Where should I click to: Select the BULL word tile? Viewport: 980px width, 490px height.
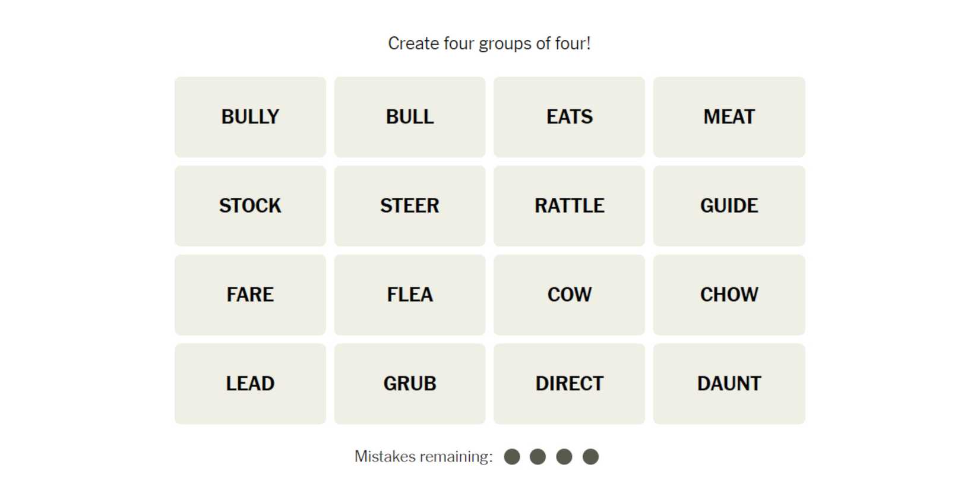pyautogui.click(x=410, y=117)
